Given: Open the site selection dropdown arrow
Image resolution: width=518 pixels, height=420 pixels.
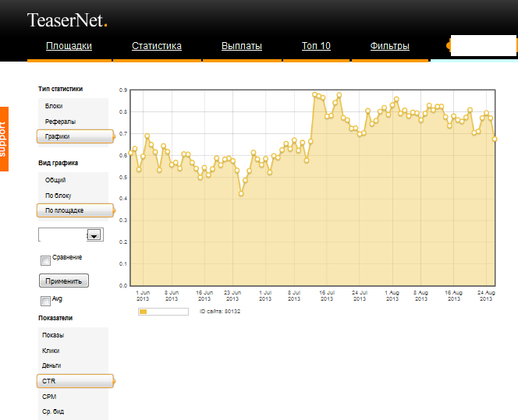Looking at the screenshot, I should 94,235.
